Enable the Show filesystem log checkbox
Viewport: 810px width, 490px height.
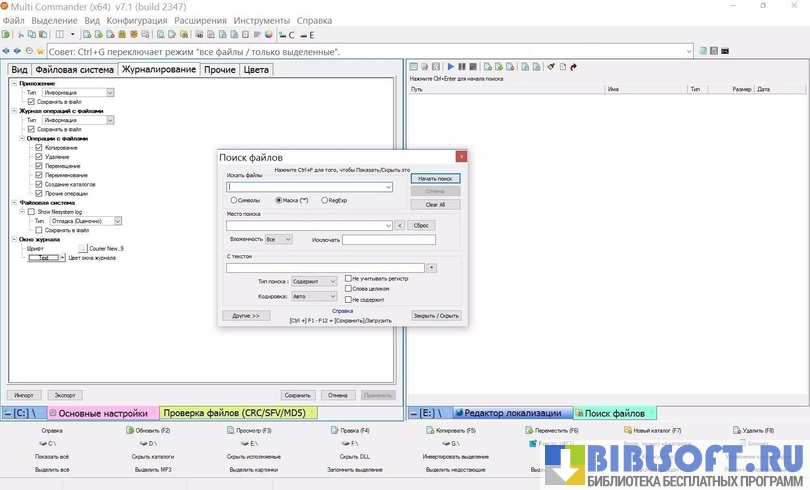pyautogui.click(x=31, y=211)
